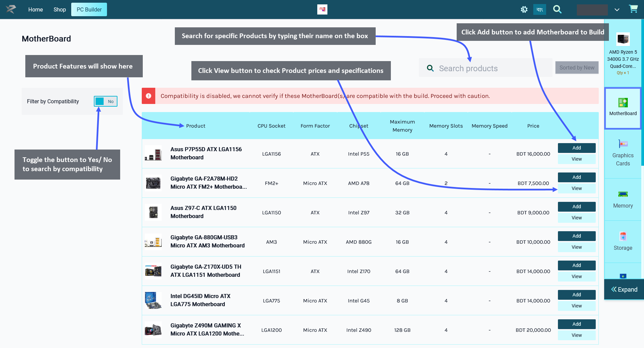
Task: Click the Memory Slots column header
Action: [x=446, y=126]
